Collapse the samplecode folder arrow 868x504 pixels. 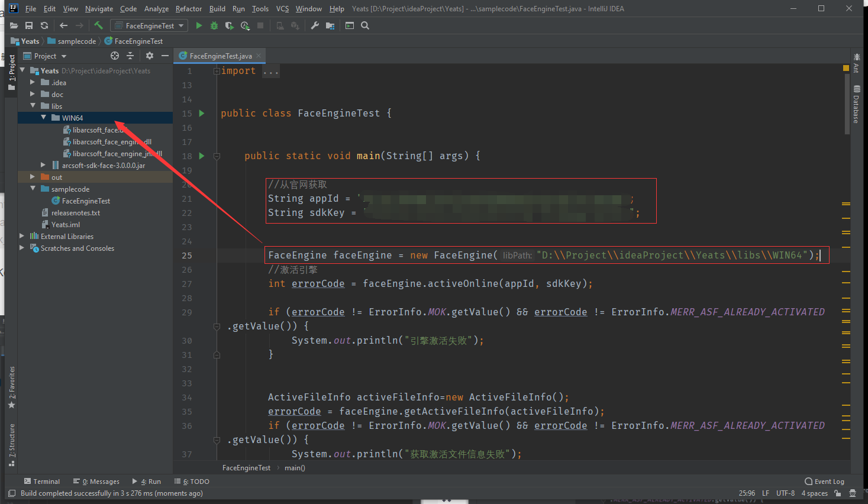[33, 189]
